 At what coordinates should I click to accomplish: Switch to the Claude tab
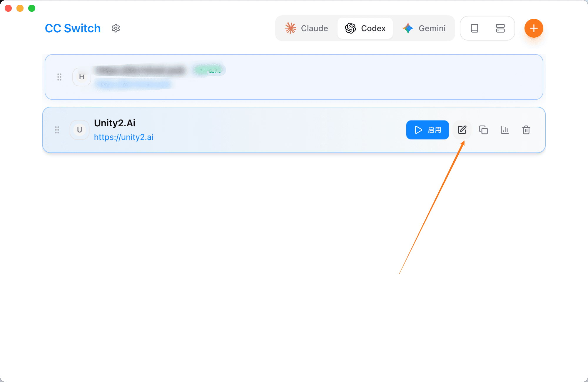pyautogui.click(x=307, y=28)
